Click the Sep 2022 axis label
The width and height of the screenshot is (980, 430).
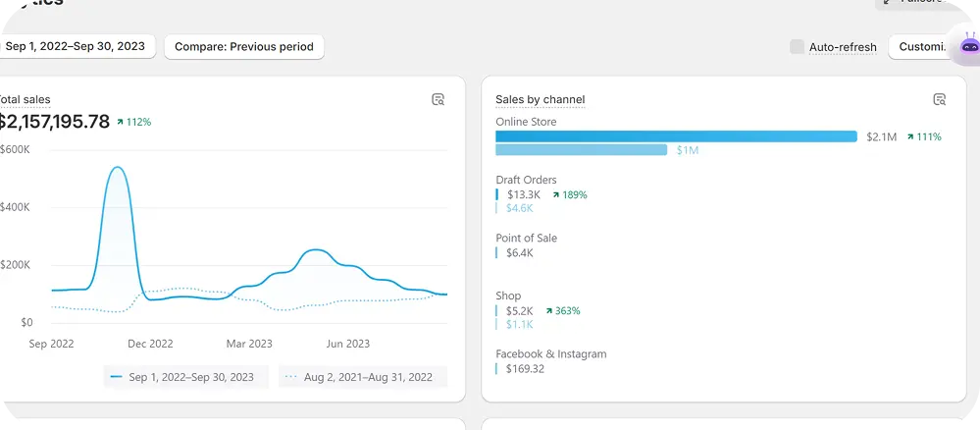[x=51, y=344]
